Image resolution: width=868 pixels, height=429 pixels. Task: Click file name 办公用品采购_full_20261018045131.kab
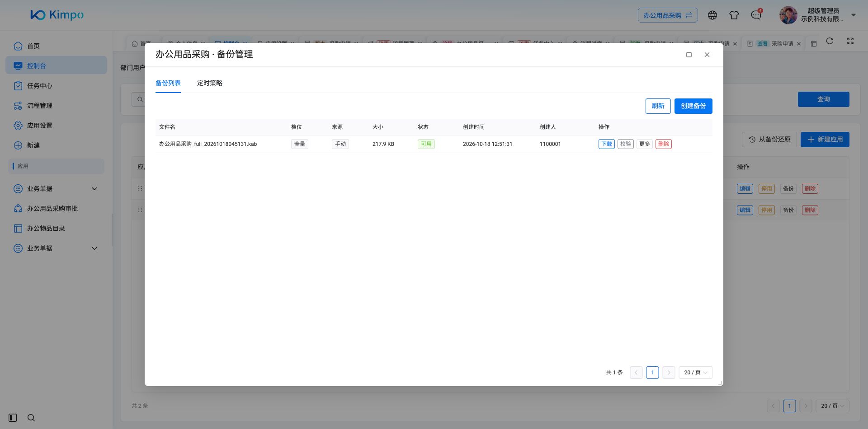coord(208,144)
